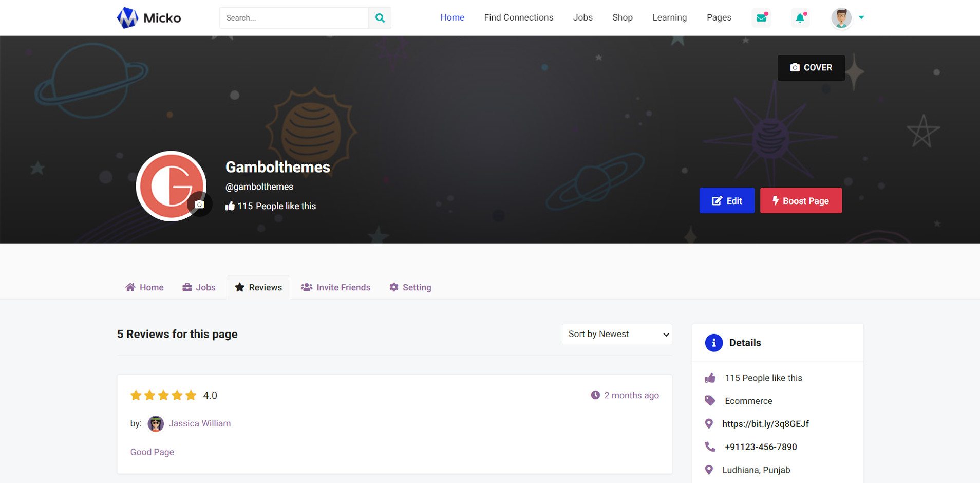
Task: Open the Invite Friends tab
Action: pos(335,287)
